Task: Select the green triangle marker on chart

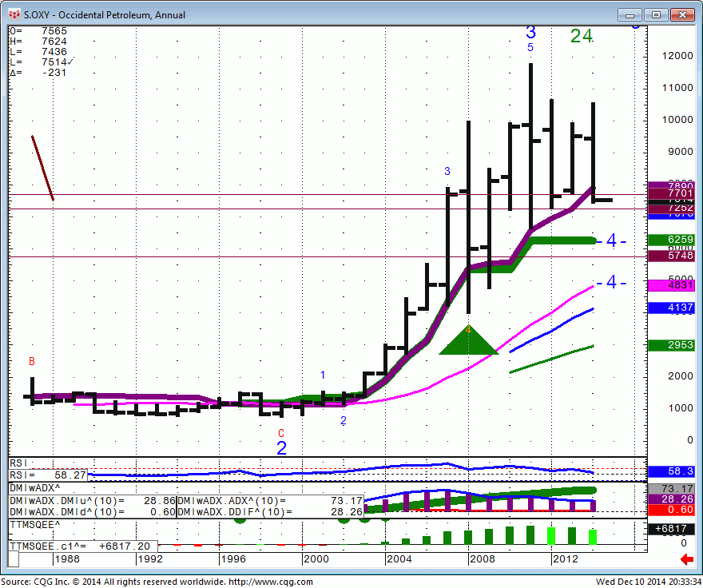Action: pyautogui.click(x=468, y=340)
